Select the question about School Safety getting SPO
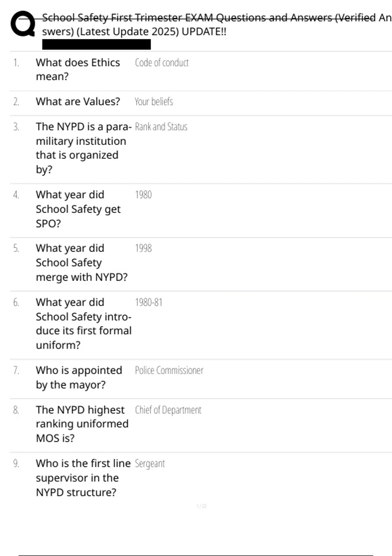This screenshot has height=556, width=392. tap(78, 209)
